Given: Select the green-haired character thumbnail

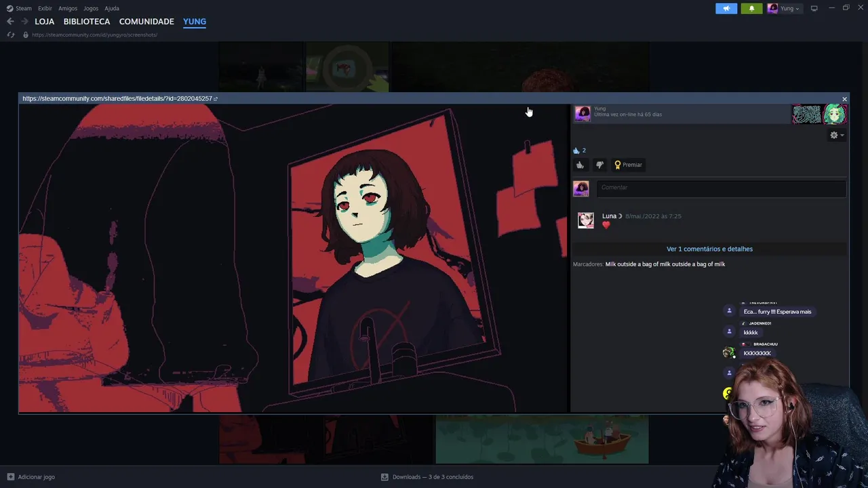Looking at the screenshot, I should 834,114.
